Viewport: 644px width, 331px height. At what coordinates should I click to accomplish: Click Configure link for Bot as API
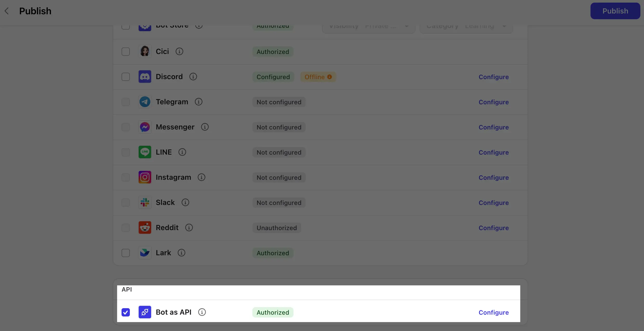pyautogui.click(x=493, y=312)
